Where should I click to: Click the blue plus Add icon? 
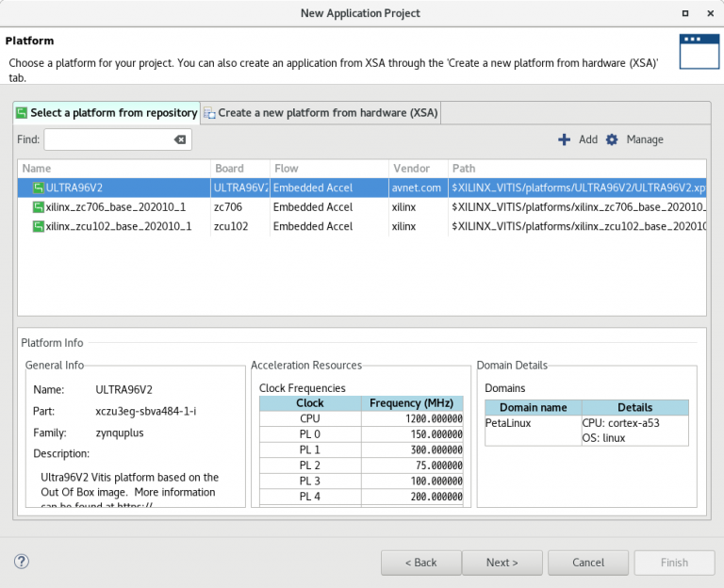click(x=565, y=139)
